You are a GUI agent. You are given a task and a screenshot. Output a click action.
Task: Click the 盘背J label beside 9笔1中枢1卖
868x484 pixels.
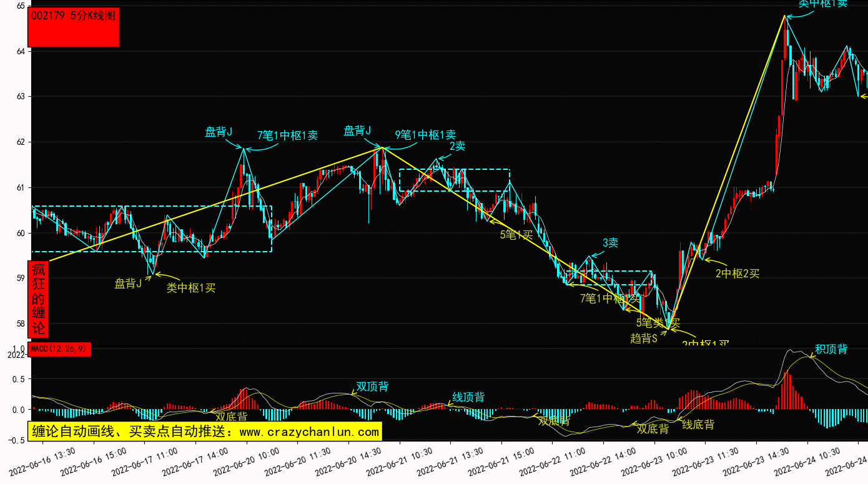click(x=357, y=131)
